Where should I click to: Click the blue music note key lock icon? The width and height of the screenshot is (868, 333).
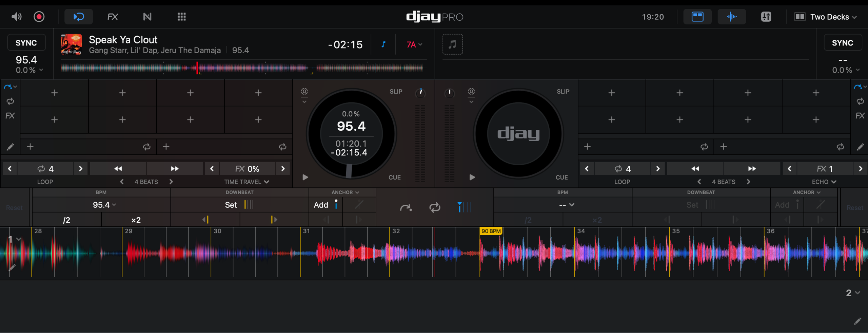[383, 44]
